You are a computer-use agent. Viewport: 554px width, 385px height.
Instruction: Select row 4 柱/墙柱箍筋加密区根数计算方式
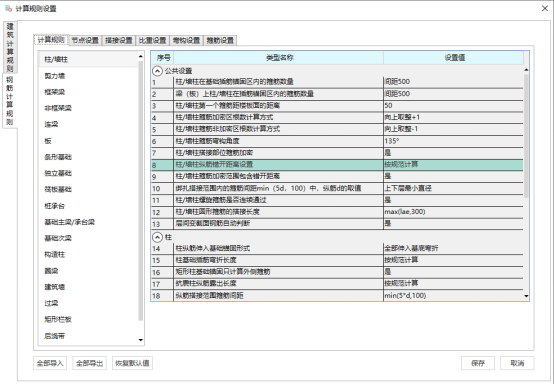pos(337,117)
